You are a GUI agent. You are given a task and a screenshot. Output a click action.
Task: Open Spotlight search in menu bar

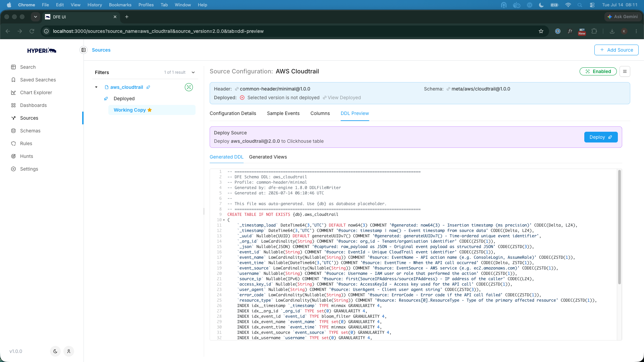click(580, 5)
